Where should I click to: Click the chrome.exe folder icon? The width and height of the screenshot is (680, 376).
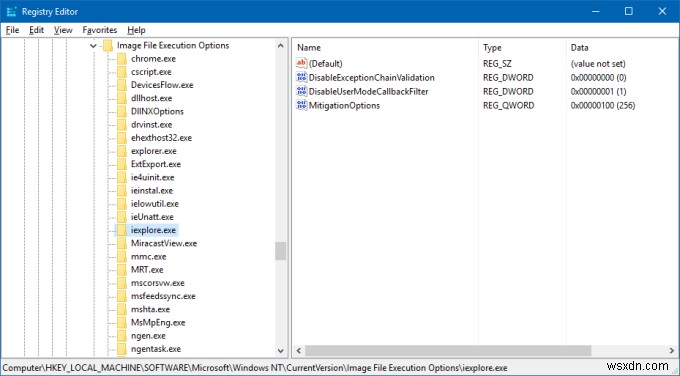tap(122, 59)
